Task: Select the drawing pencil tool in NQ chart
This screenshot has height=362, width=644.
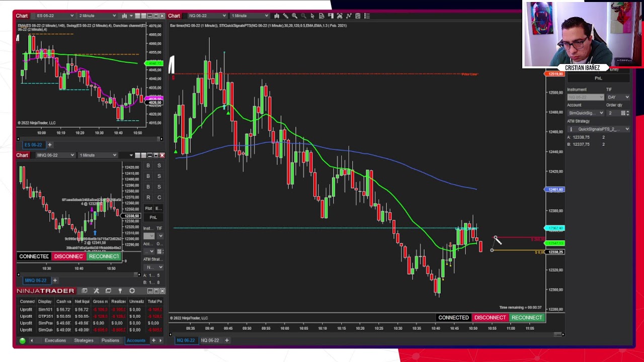Action: [285, 16]
